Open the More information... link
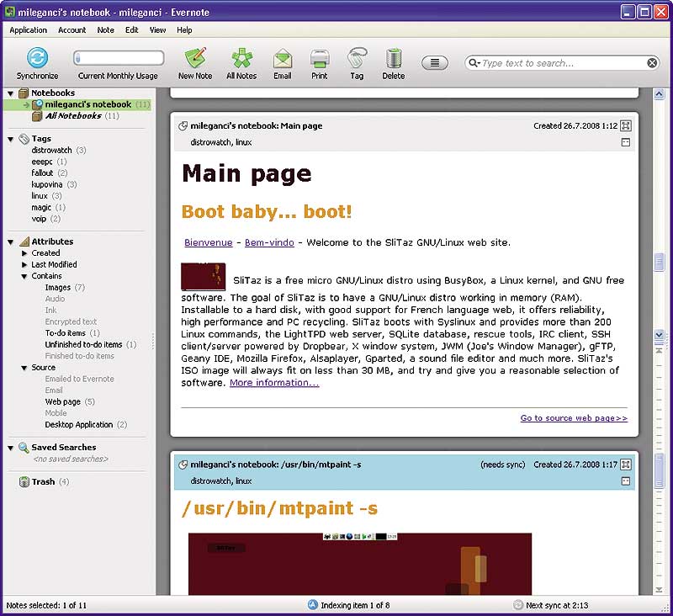 coord(274,383)
